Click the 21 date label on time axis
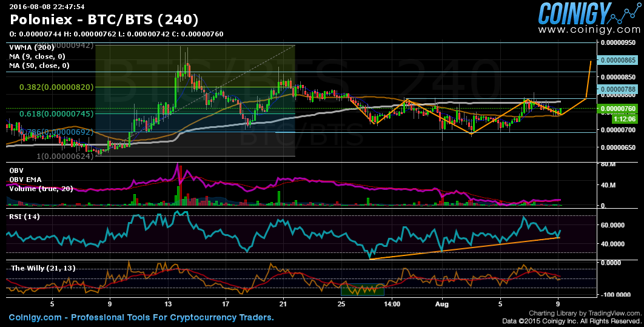 [x=284, y=305]
